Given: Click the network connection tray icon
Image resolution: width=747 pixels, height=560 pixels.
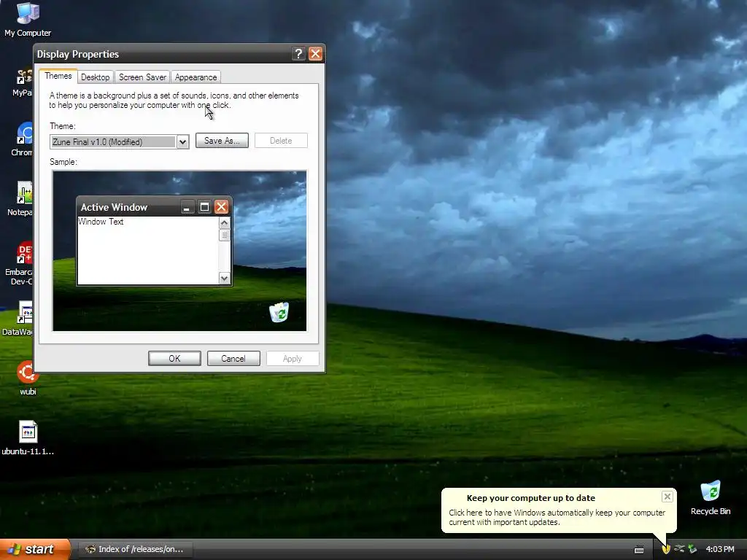Looking at the screenshot, I should [x=679, y=549].
